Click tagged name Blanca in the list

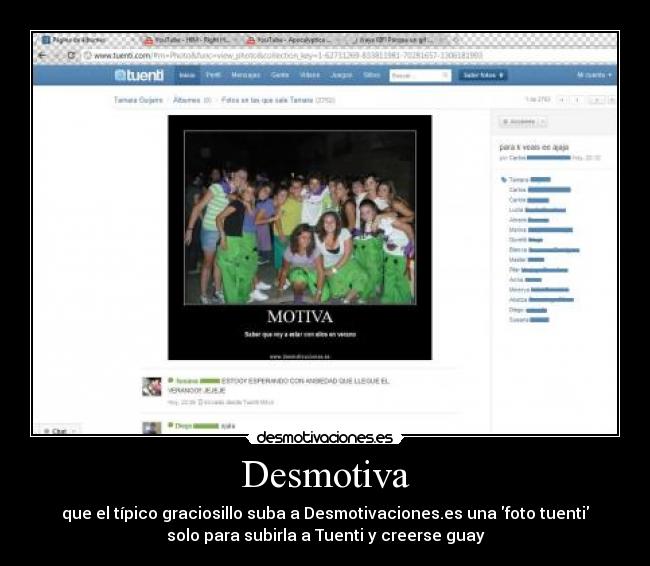pos(518,250)
